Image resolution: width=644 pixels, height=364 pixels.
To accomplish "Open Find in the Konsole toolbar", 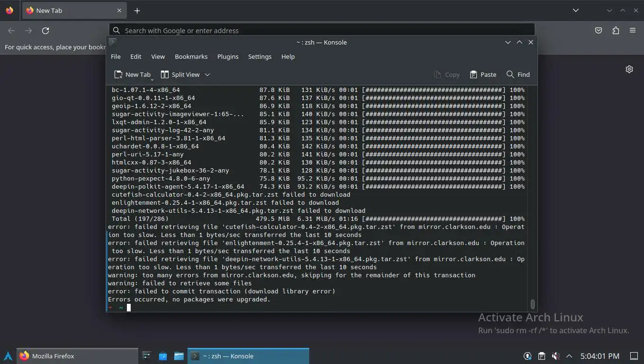I will 518,74.
